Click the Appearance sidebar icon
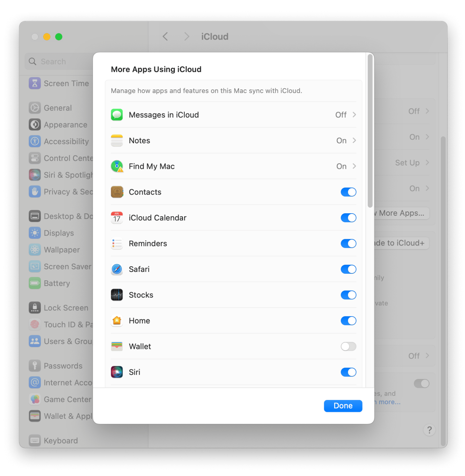 click(x=35, y=125)
